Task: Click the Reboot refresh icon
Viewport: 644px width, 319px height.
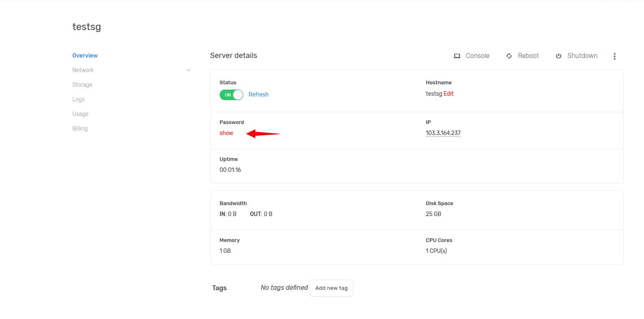Action: click(509, 56)
